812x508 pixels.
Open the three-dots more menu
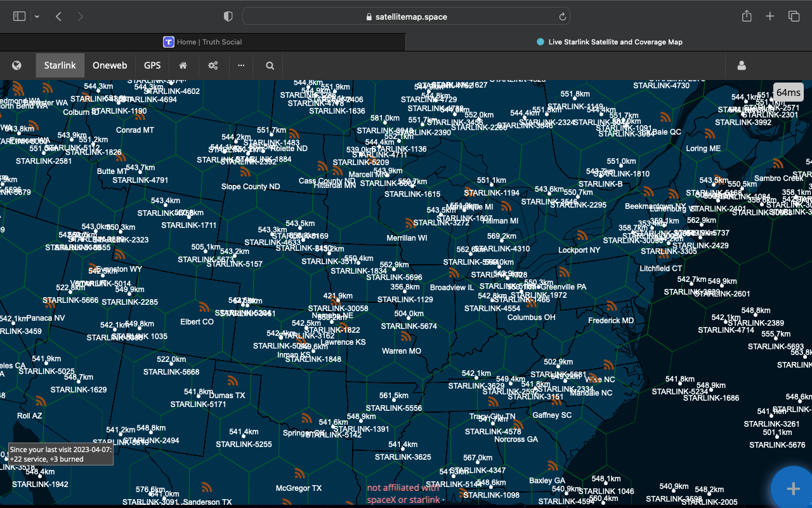[x=241, y=65]
